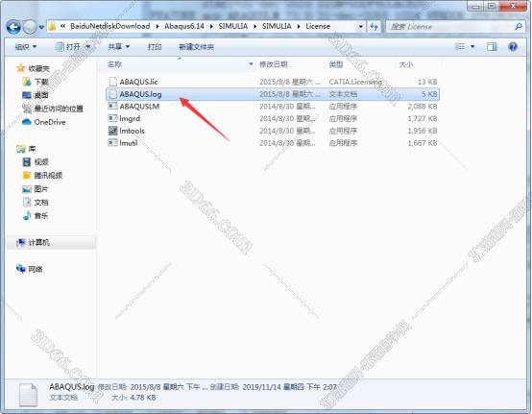This screenshot has width=532, height=414.
Task: Click in the search License input box
Action: (449, 27)
